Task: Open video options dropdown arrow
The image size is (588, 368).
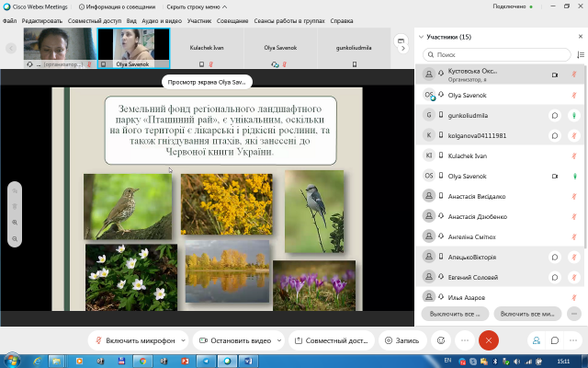Action: coord(279,339)
